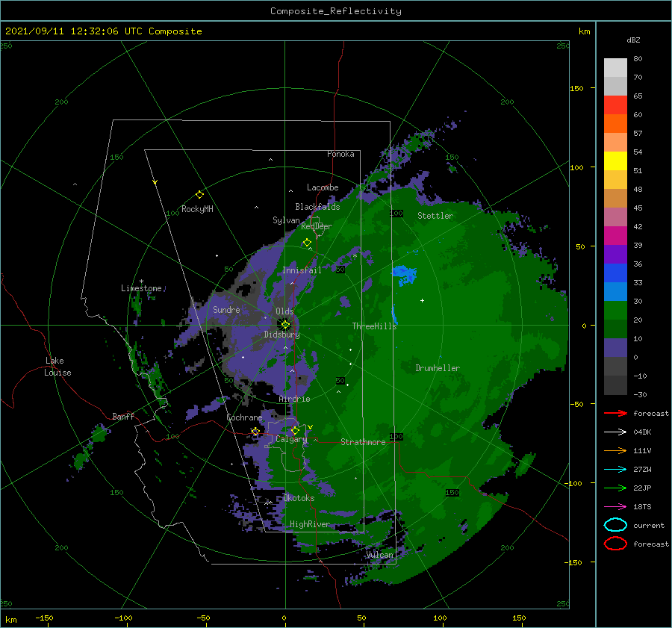Click yellow diamond marker below RedDeer
The width and height of the screenshot is (672, 628).
(308, 243)
